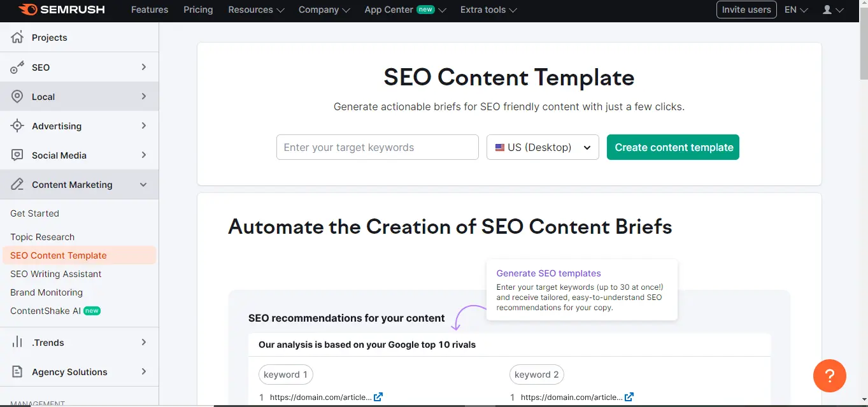Open Get Started in Content Marketing

click(34, 213)
